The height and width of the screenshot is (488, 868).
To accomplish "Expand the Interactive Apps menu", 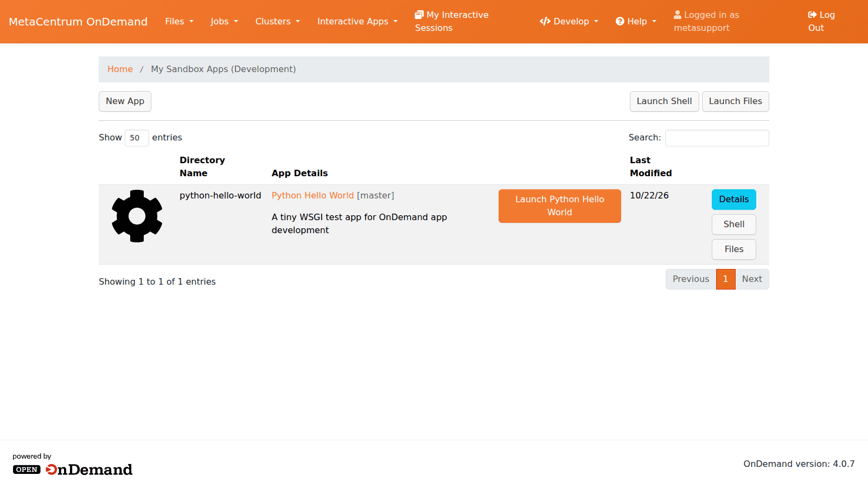I will pyautogui.click(x=358, y=22).
